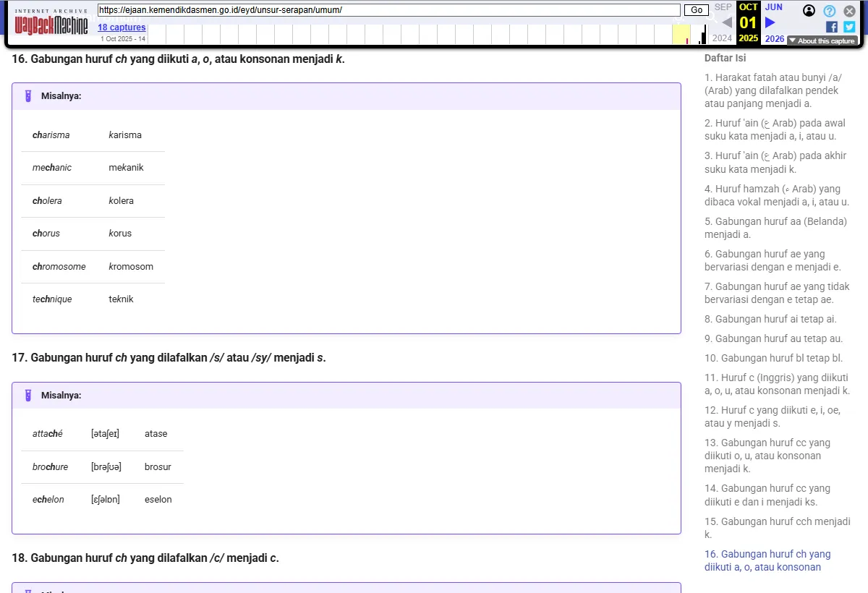Open contents item 1 about harakat fatah

click(773, 90)
